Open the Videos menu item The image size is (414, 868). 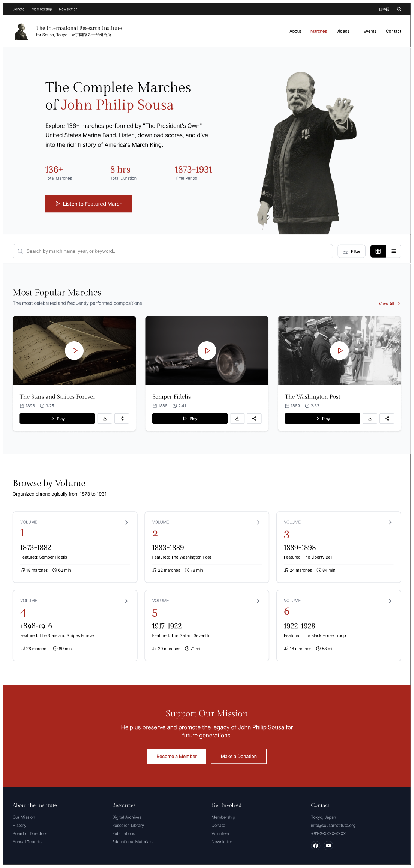[x=343, y=31]
